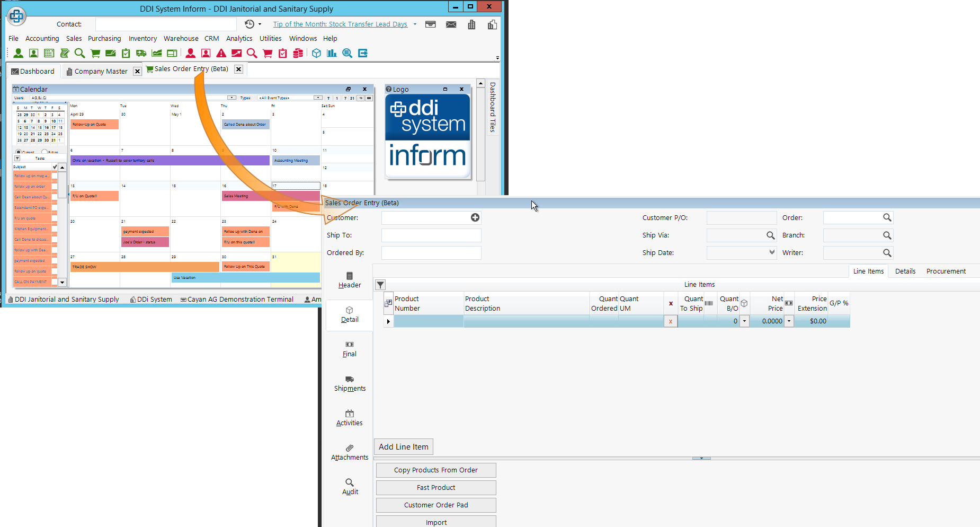Click the blue cube inventory toolbar icon
This screenshot has height=527, width=980.
[316, 53]
